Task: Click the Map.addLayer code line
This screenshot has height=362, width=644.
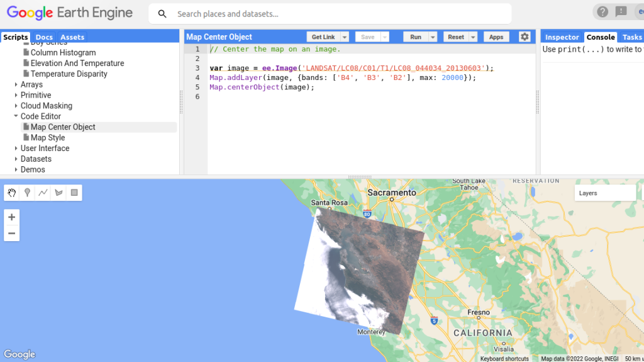Action: [343, 77]
